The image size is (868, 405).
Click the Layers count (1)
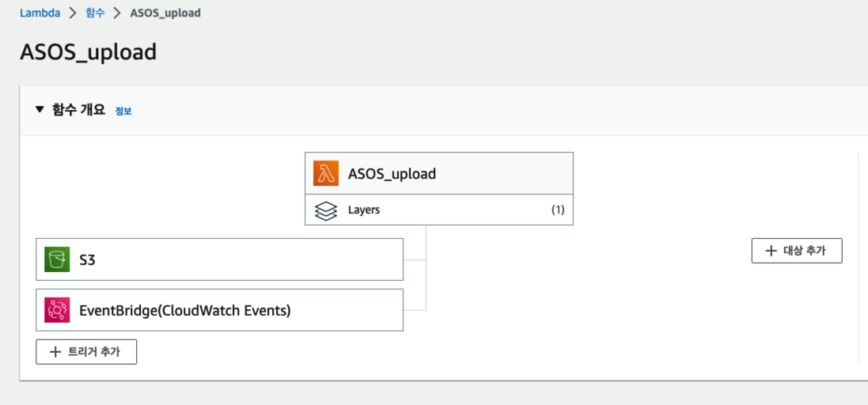coord(558,210)
